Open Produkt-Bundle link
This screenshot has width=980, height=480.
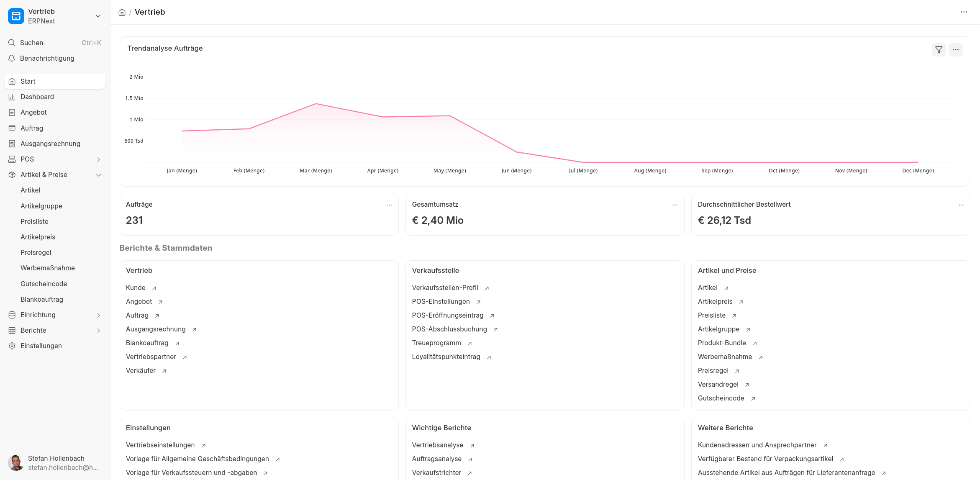722,343
